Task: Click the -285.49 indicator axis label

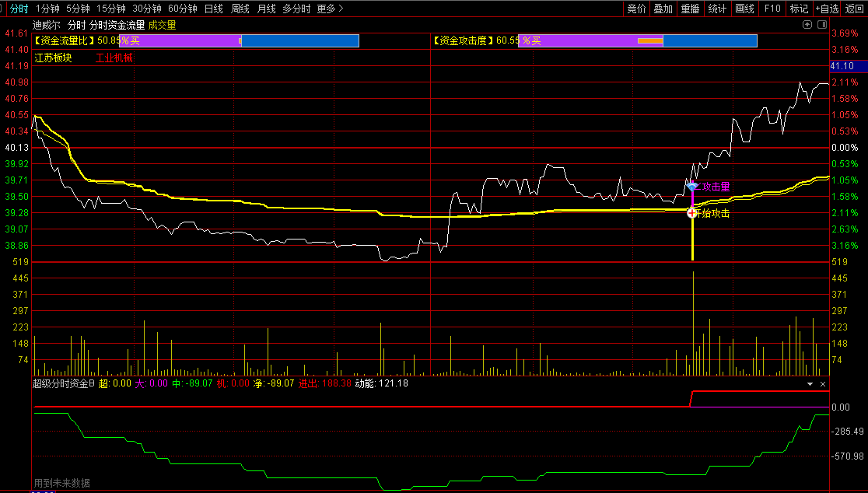Action: [x=848, y=431]
